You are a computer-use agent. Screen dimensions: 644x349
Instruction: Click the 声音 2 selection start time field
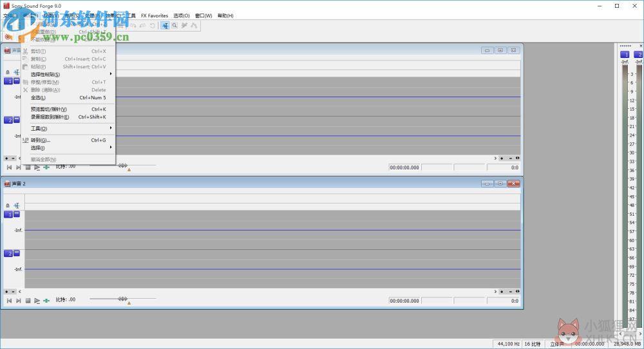tap(404, 301)
